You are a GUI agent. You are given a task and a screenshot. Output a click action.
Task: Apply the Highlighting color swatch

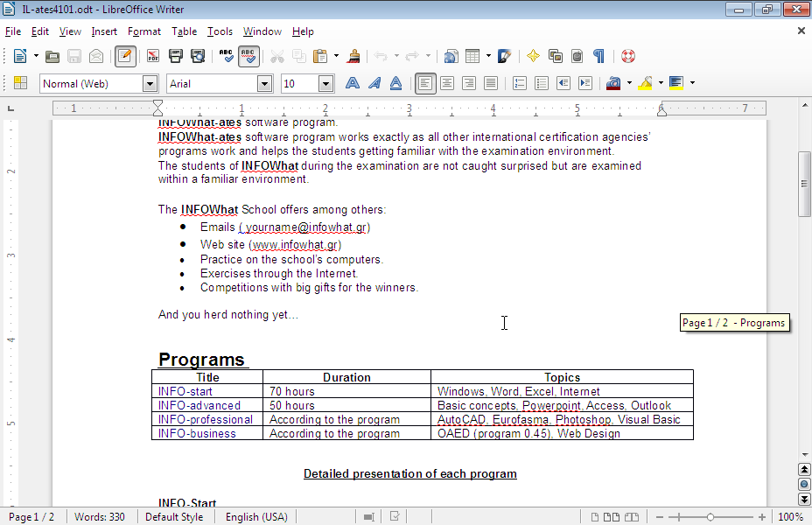(645, 83)
